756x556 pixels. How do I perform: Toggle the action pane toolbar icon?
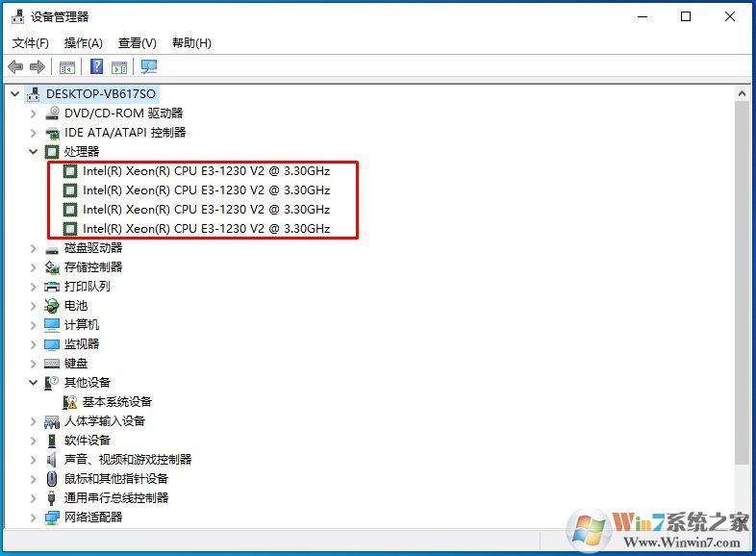tap(119, 67)
